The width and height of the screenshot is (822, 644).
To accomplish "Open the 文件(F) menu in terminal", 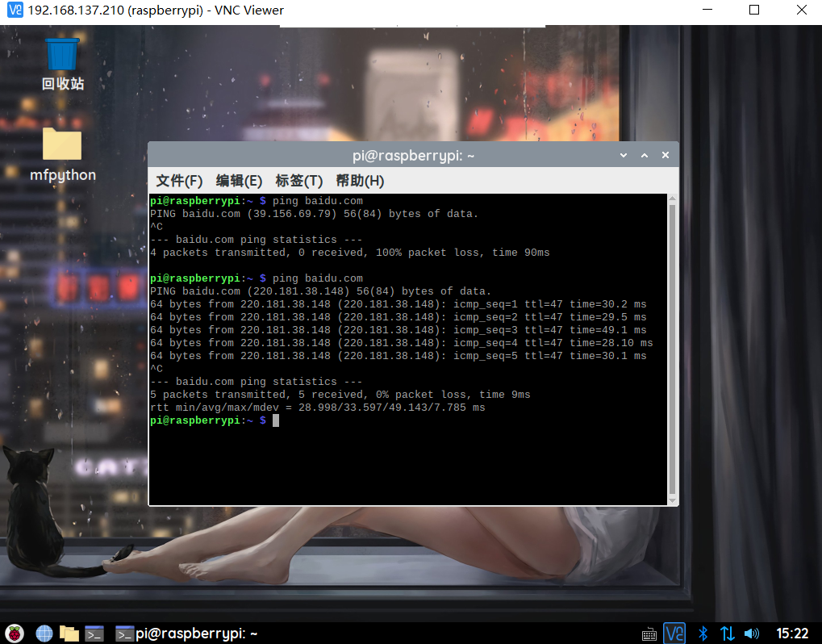I will point(179,181).
